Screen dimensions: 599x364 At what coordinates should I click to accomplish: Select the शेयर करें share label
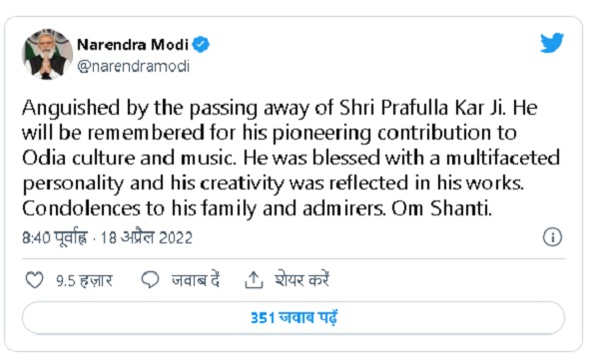click(301, 280)
